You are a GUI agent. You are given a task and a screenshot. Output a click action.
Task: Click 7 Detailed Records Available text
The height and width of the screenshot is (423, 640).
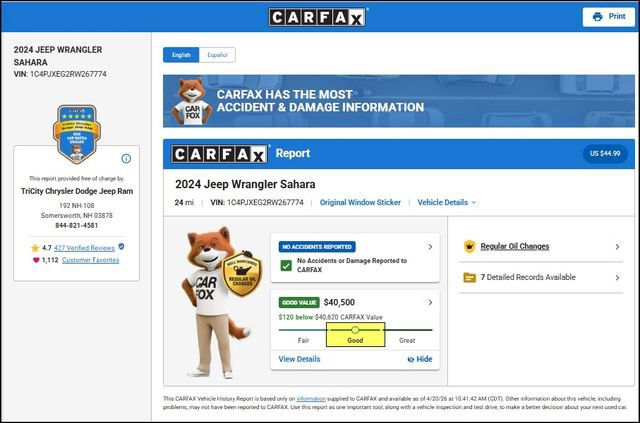528,277
